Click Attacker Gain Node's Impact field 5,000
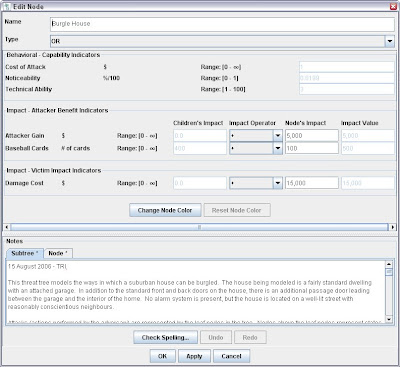 pyautogui.click(x=312, y=136)
